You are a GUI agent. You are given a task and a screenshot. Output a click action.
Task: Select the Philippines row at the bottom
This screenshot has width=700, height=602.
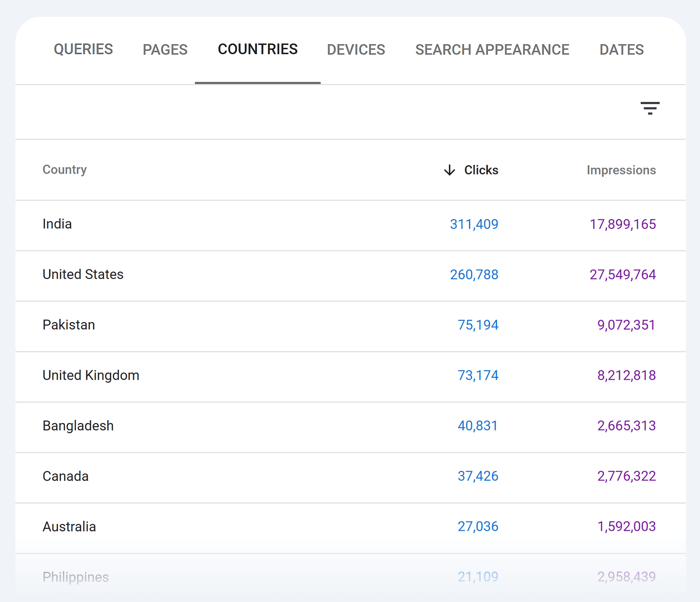pyautogui.click(x=76, y=577)
